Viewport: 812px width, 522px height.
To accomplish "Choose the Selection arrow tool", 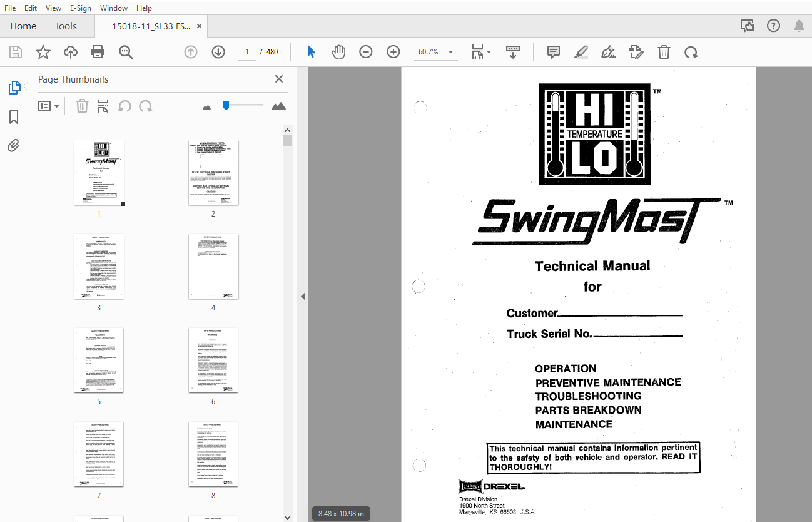I will pos(311,52).
